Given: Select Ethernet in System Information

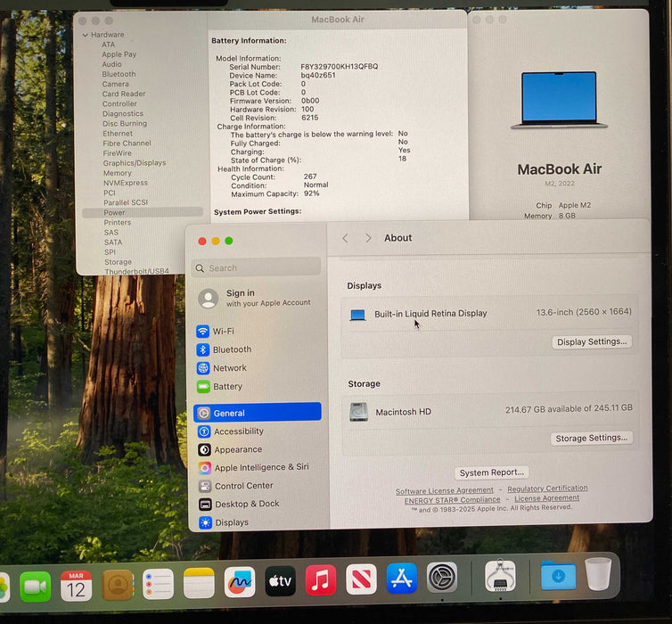Looking at the screenshot, I should [118, 134].
